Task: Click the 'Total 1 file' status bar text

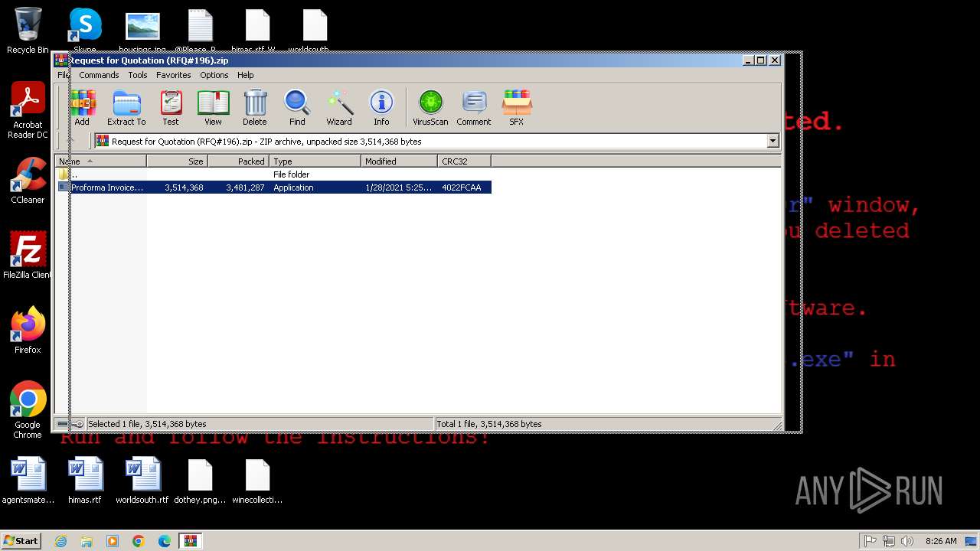Action: [489, 424]
